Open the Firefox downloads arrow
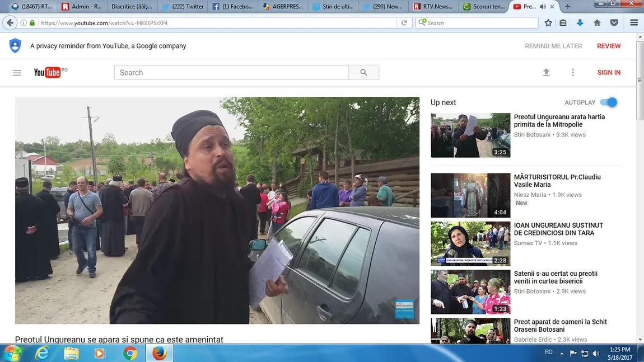This screenshot has width=644, height=362. point(580,23)
